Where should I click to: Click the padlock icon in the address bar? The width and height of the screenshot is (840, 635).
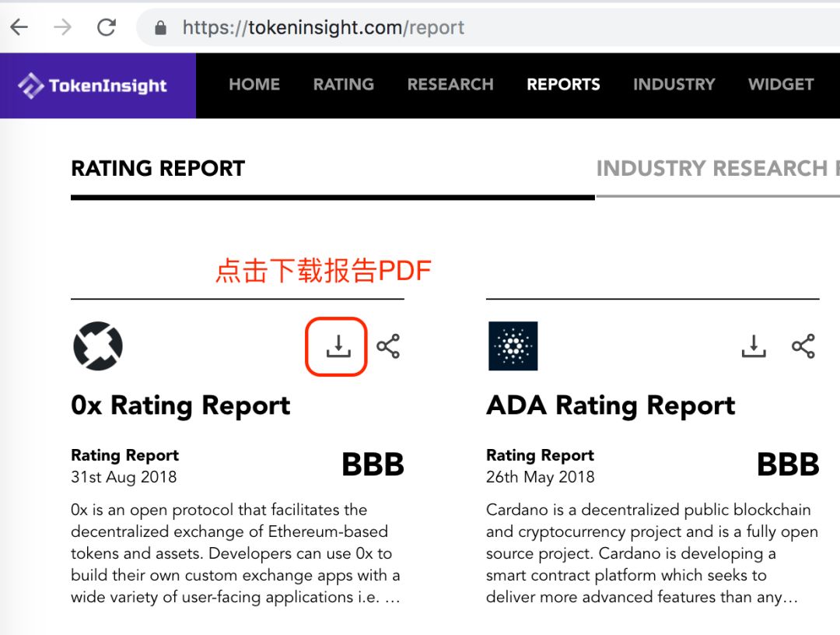(x=160, y=28)
